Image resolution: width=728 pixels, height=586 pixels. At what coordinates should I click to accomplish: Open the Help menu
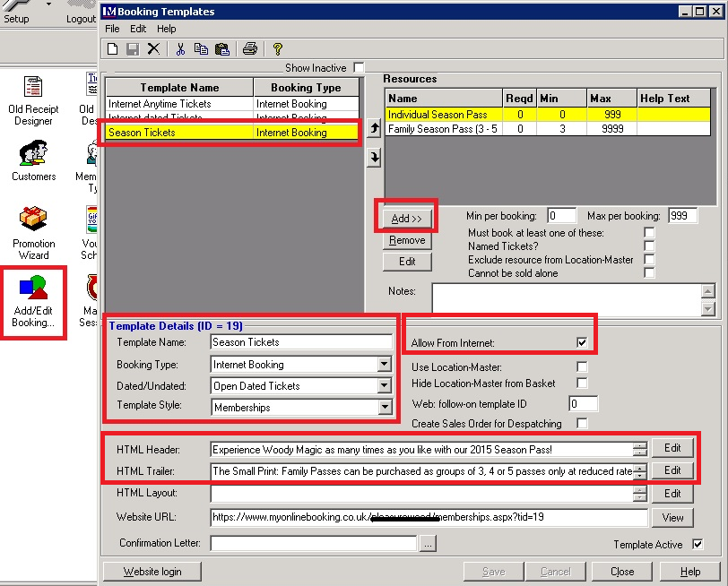click(x=166, y=29)
